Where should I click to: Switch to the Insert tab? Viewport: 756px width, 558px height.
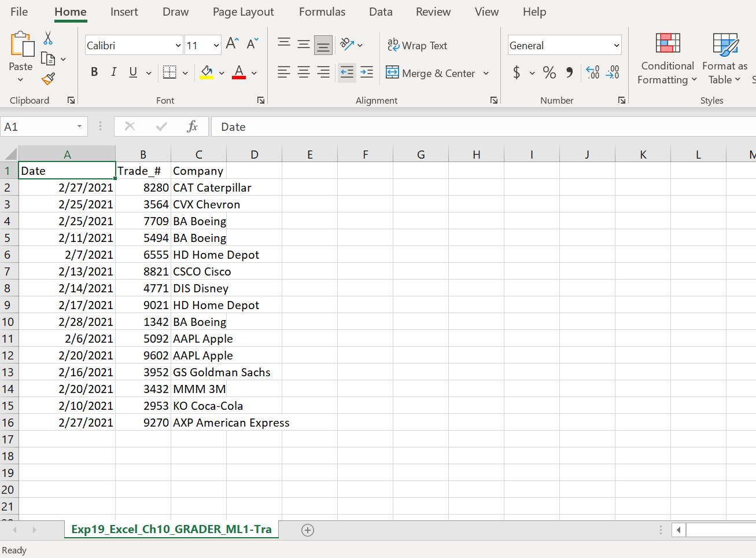[124, 12]
